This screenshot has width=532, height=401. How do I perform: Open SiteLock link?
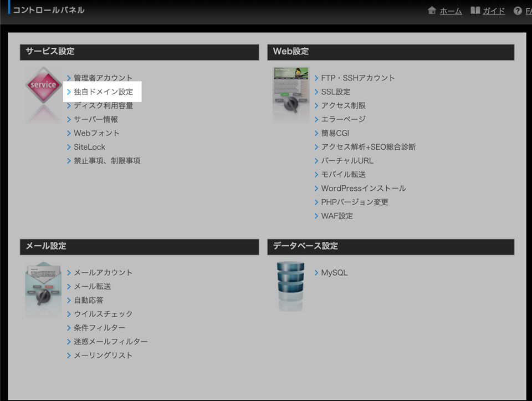89,147
